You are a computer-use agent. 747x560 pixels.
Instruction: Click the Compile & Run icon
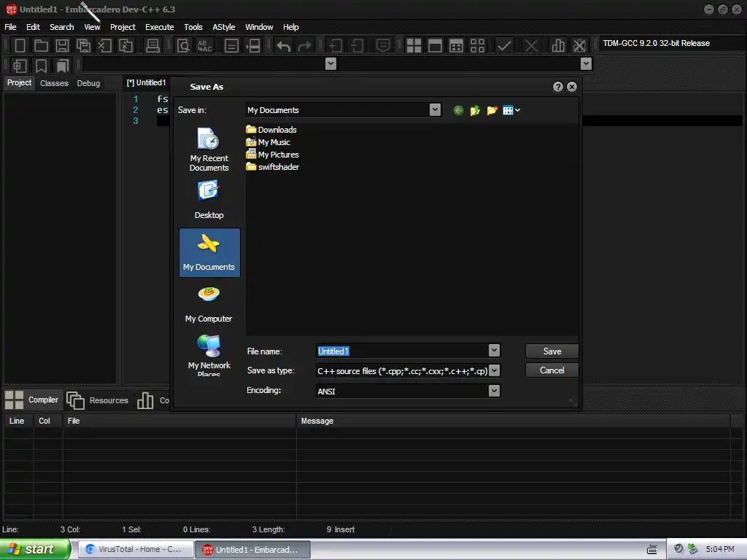point(456,46)
